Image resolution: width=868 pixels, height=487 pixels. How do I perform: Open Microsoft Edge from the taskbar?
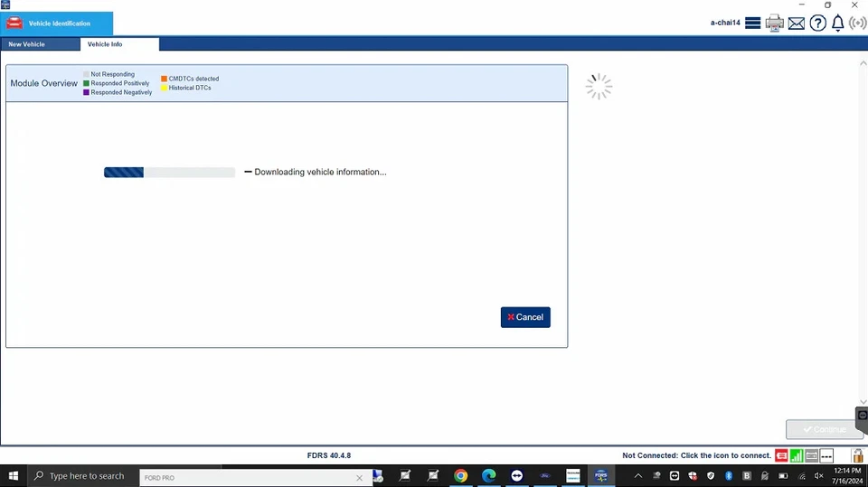coord(488,476)
